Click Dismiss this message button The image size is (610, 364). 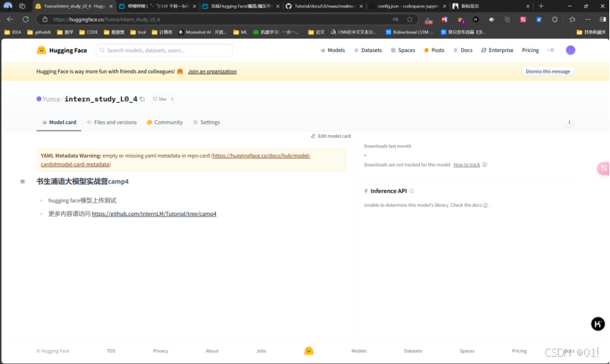548,72
